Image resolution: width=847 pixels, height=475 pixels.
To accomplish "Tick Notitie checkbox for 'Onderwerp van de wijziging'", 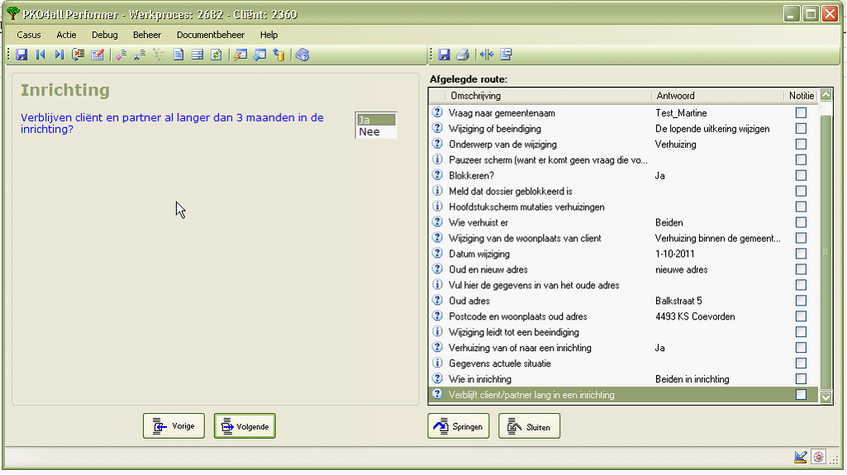I will tap(801, 144).
